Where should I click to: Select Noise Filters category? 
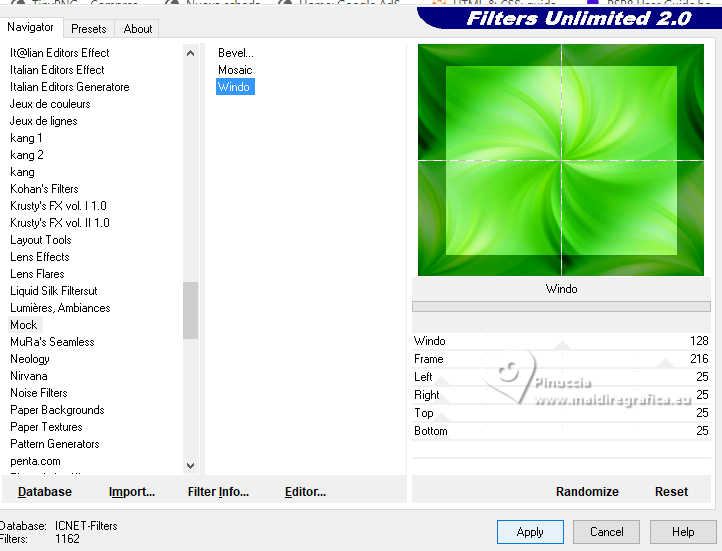point(39,393)
